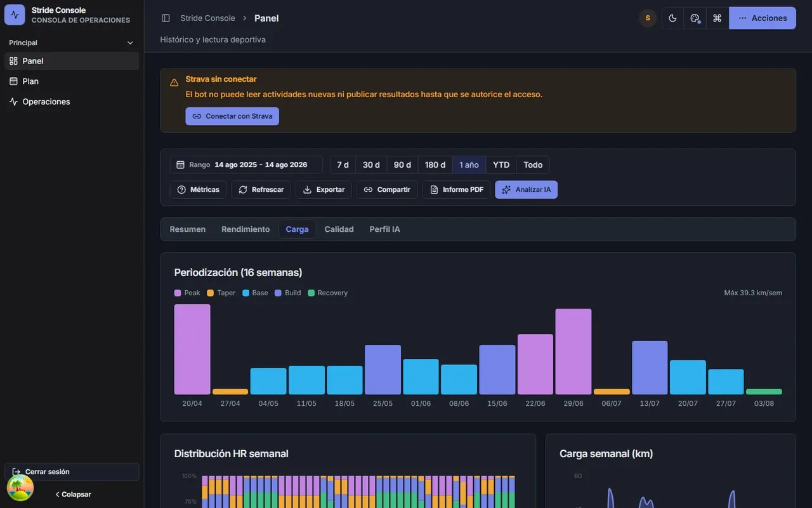
Task: Click the Panel breadcrumb title
Action: tap(266, 18)
